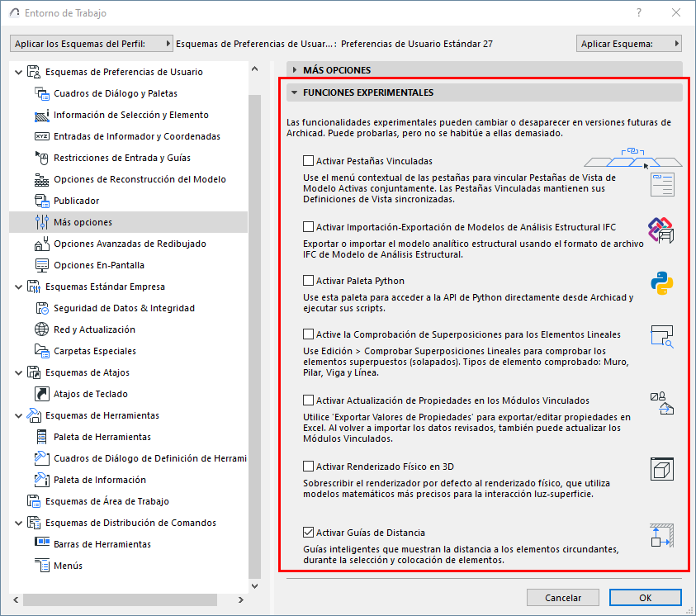This screenshot has height=616, width=696.
Task: Click the Información de Selección y Elemento icon
Action: [42, 116]
